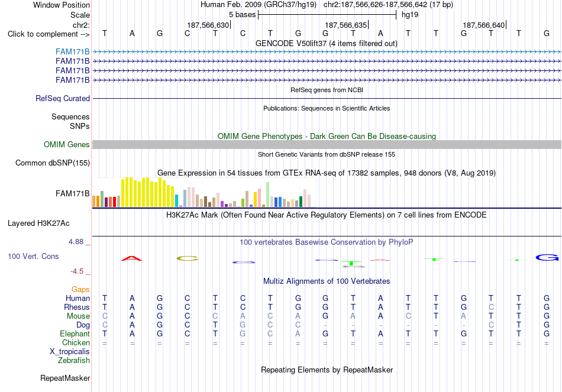Click the 187,566,635 ruler coordinate
562x392 pixels.
pos(346,25)
